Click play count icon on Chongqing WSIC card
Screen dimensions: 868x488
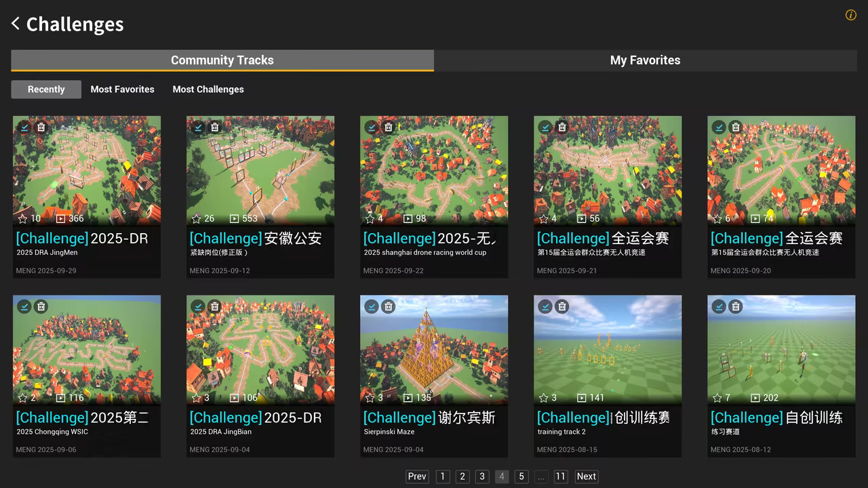coord(60,398)
